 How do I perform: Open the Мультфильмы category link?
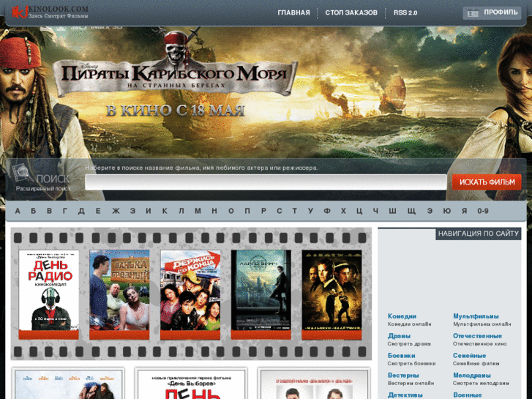(476, 316)
